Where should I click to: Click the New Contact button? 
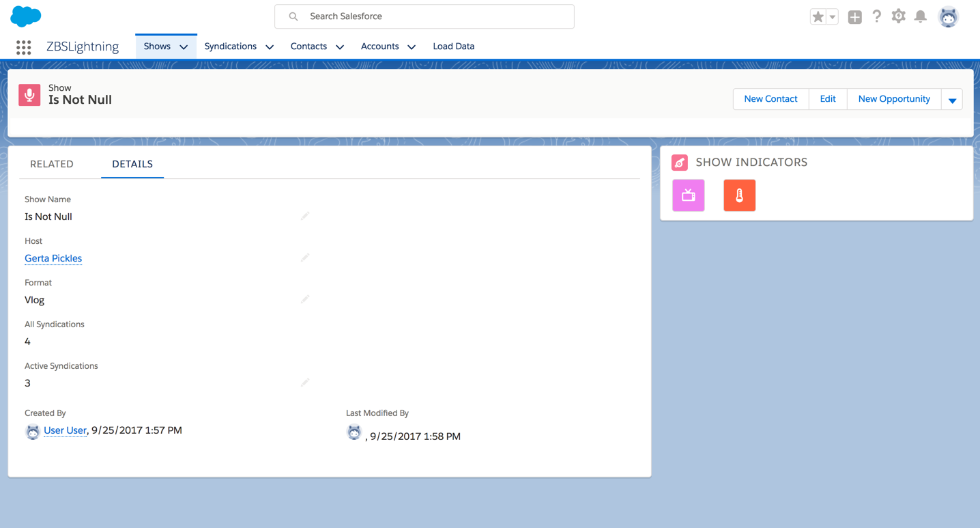pos(770,99)
